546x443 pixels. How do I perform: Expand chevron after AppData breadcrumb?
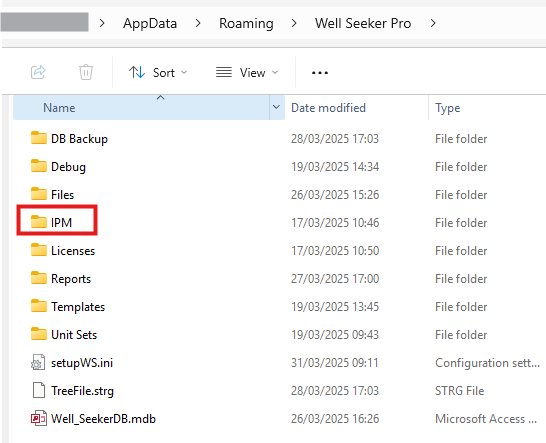point(198,23)
